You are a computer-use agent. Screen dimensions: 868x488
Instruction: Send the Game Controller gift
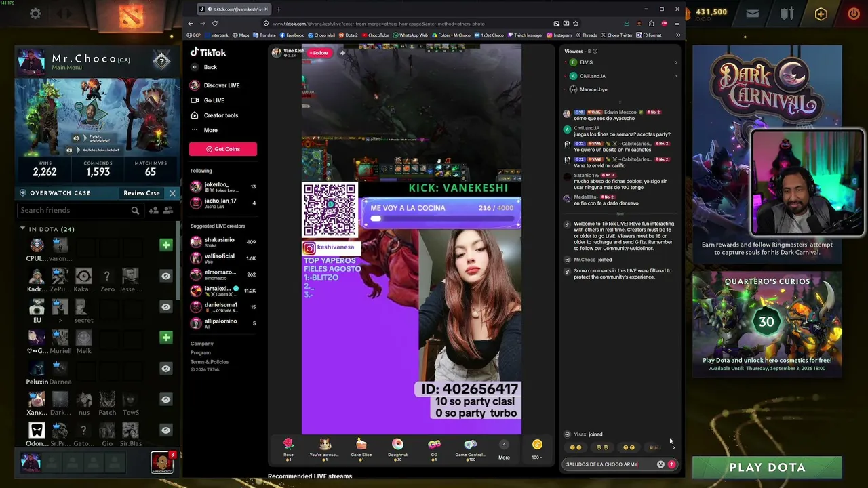[x=470, y=448]
